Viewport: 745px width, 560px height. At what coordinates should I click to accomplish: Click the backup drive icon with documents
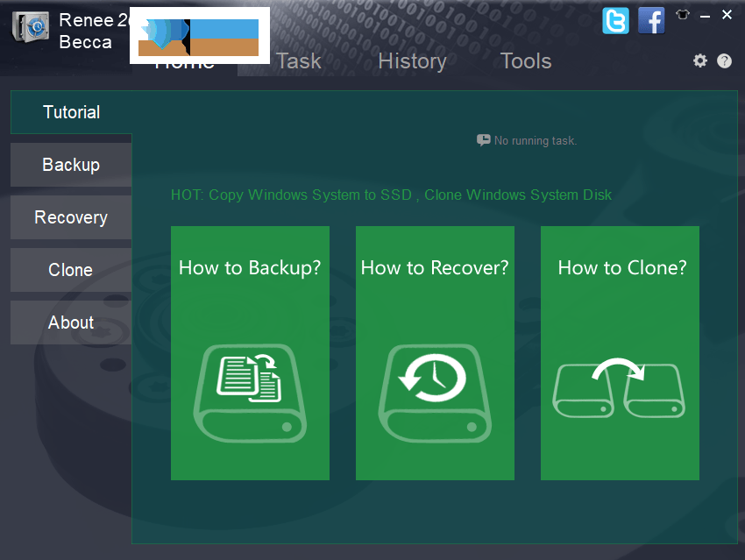(250, 393)
